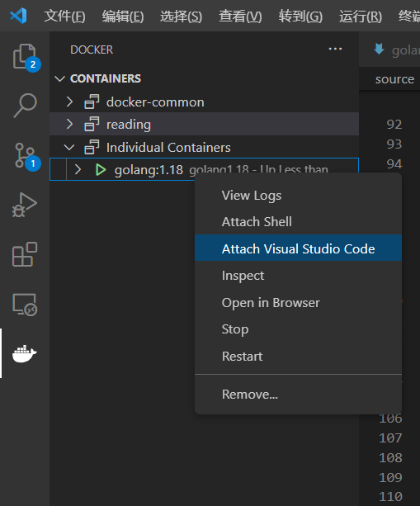Expand the reading group
The width and height of the screenshot is (420, 506).
(69, 125)
